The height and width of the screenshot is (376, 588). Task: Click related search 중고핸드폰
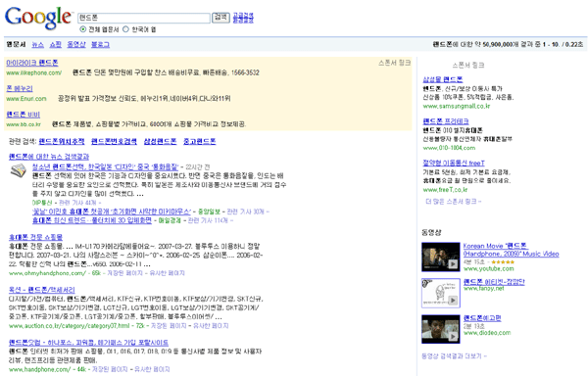coord(200,142)
